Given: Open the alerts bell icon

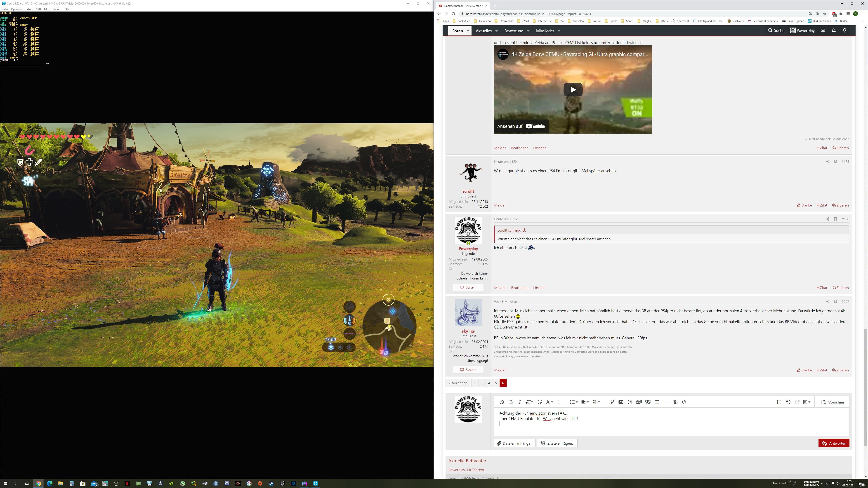Looking at the screenshot, I should 834,30.
